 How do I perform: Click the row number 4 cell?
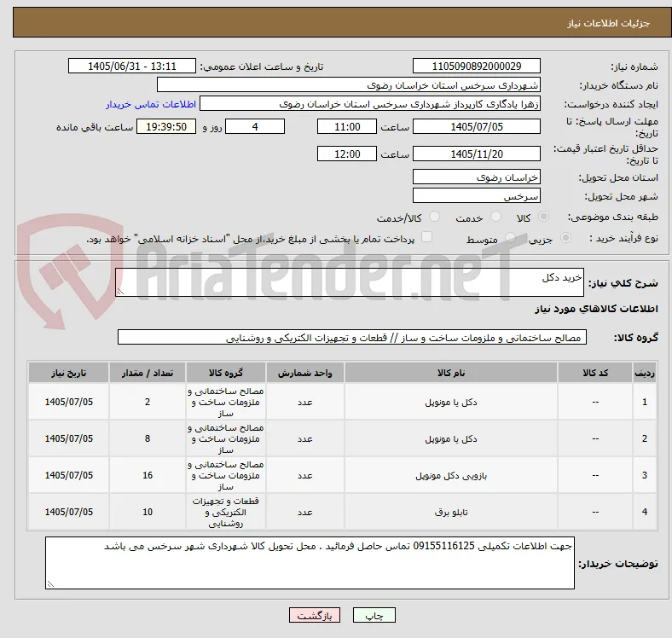point(644,512)
